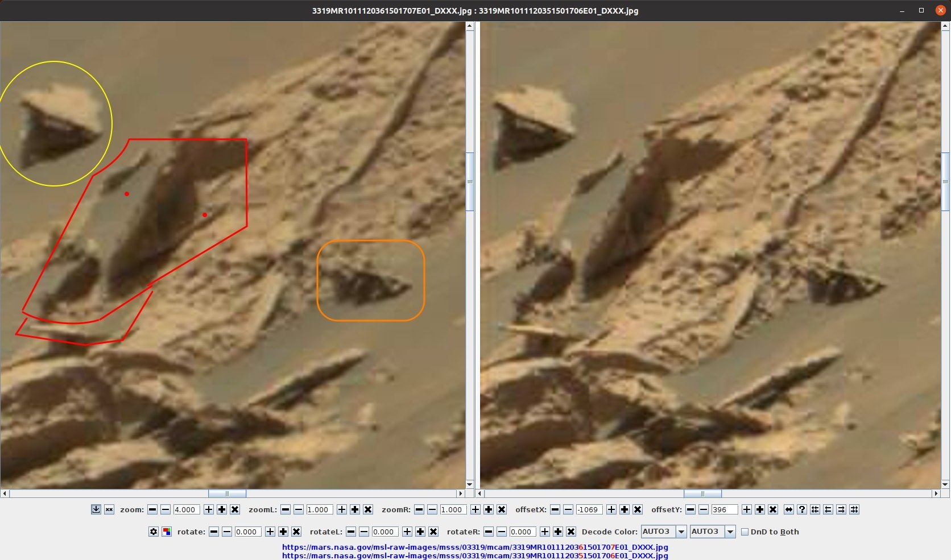Click the double-x icon beside the download button
The height and width of the screenshot is (560, 951).
click(109, 509)
